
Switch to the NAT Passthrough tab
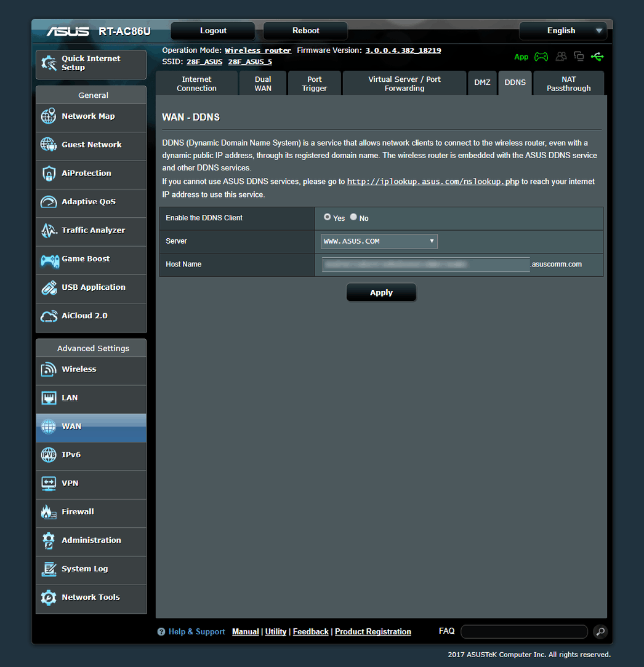569,84
